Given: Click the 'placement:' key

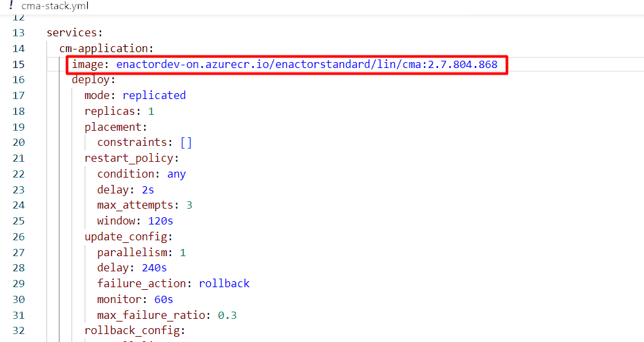Looking at the screenshot, I should [116, 127].
